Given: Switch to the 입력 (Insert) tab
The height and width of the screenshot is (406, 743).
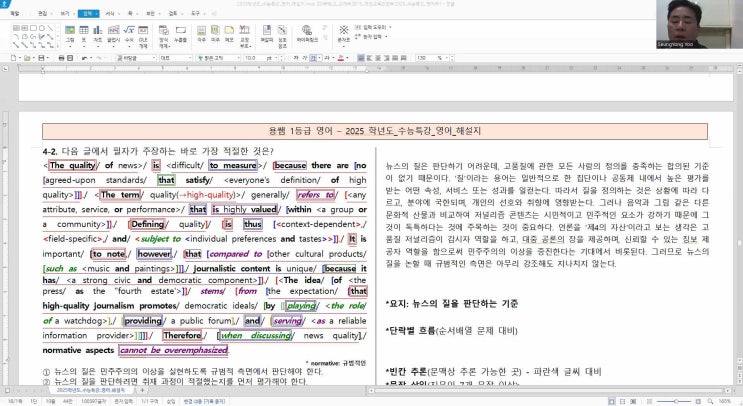Looking at the screenshot, I should click(x=89, y=14).
